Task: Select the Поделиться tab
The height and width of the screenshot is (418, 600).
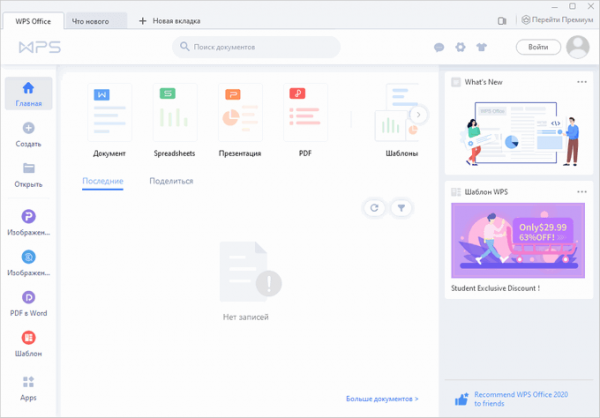Action: point(171,181)
